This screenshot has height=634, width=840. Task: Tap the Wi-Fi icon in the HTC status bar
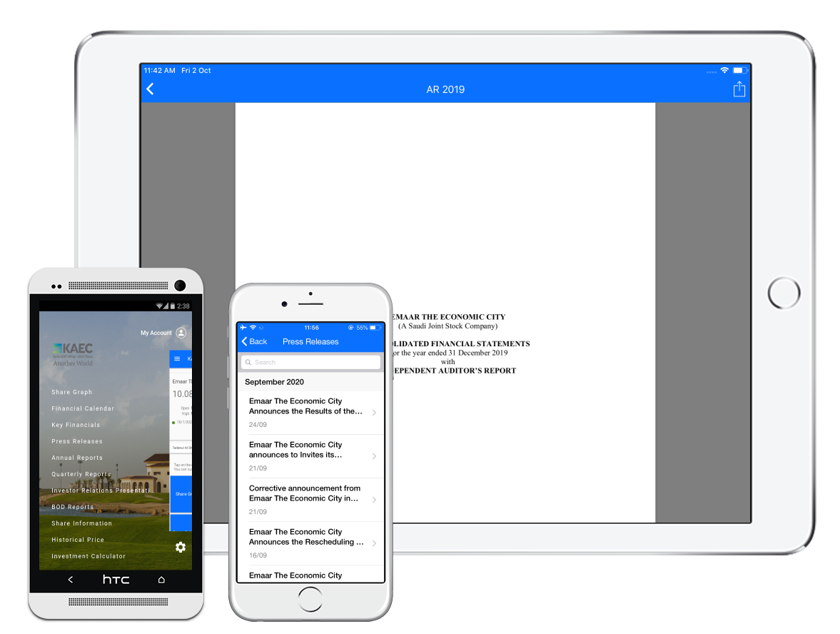159,306
